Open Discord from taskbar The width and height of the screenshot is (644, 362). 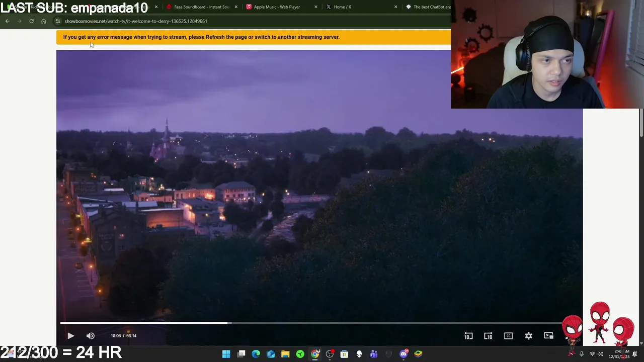pos(404,354)
